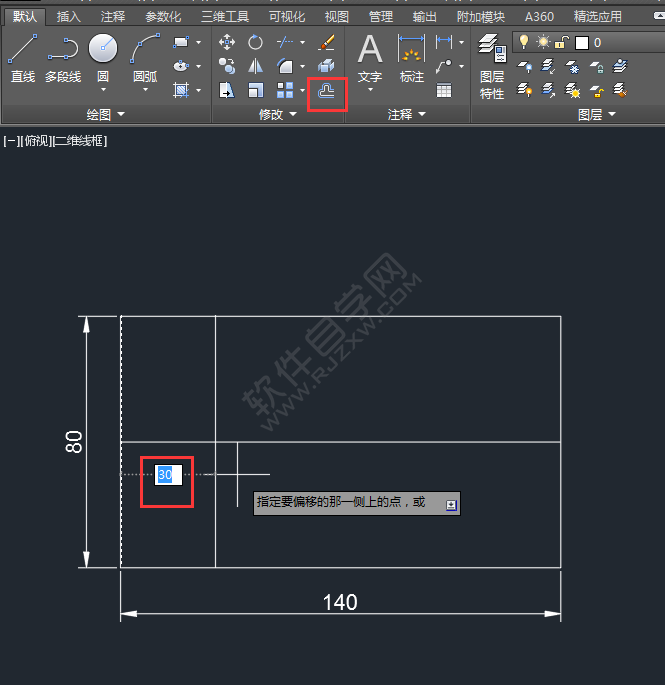Viewport: 665px width, 685px height.
Task: Switch to the 插入 (Insert) tab
Action: 69,17
